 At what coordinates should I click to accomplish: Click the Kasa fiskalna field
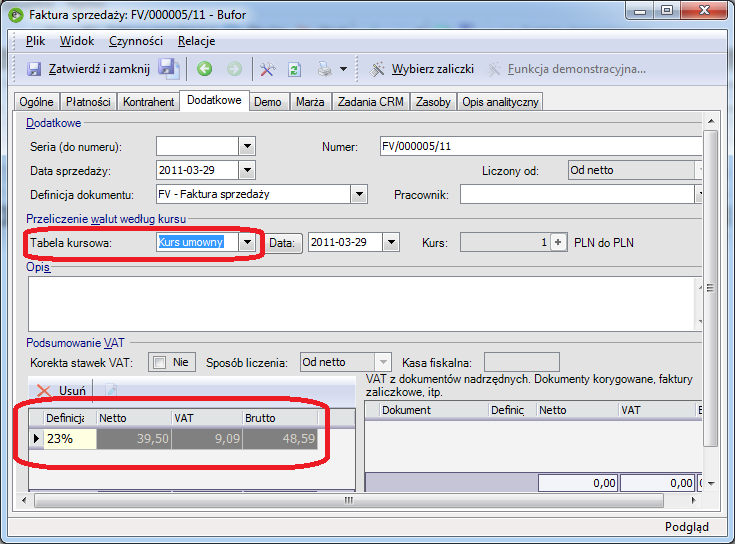[x=521, y=362]
